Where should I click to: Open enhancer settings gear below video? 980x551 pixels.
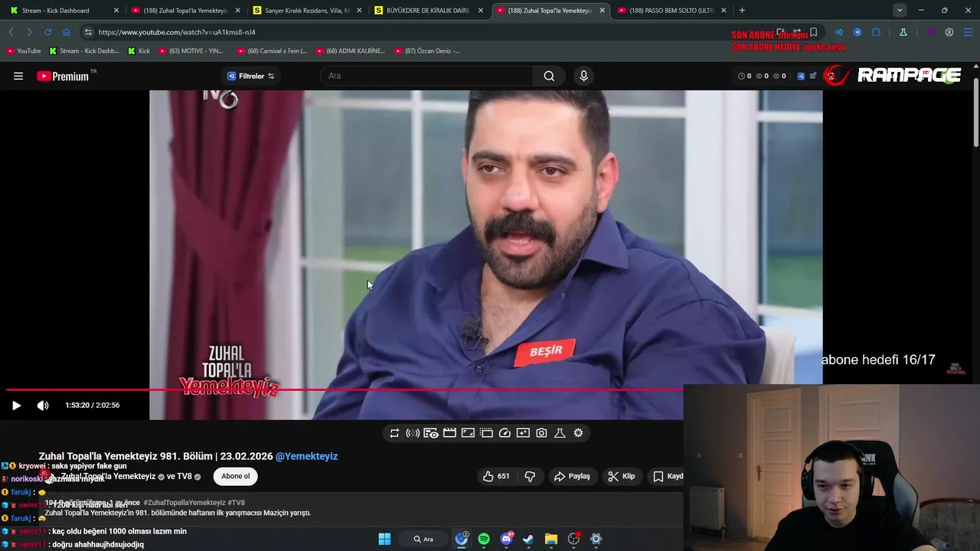pos(578,433)
